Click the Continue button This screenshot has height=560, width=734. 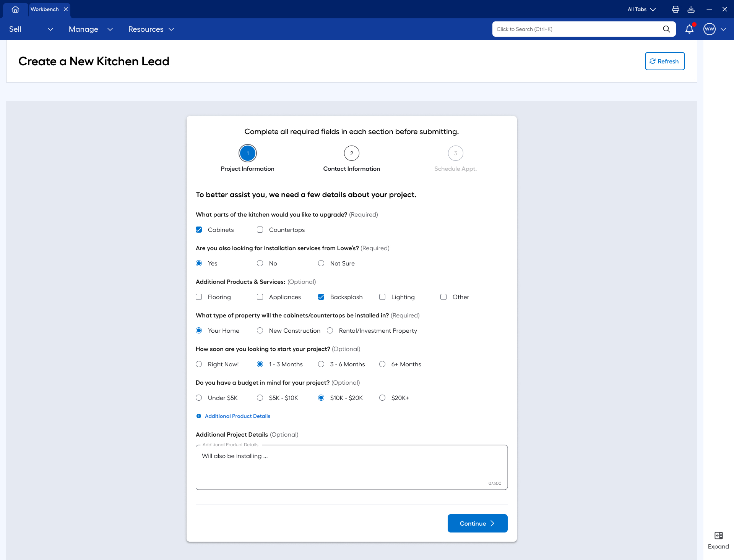pos(477,523)
